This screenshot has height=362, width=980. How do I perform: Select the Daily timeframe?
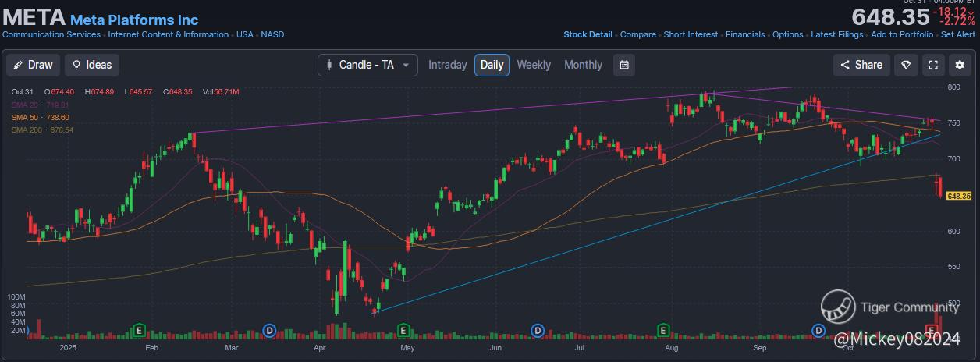point(492,65)
